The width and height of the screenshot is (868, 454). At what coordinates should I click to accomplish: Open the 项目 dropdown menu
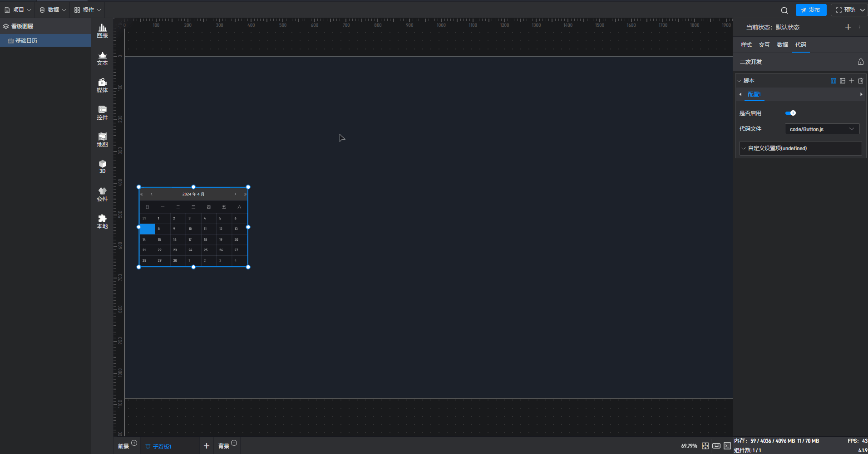[18, 10]
